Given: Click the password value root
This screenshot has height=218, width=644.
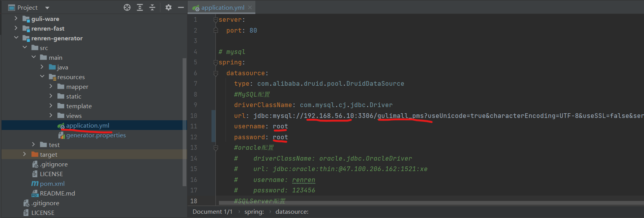Looking at the screenshot, I should [x=280, y=137].
